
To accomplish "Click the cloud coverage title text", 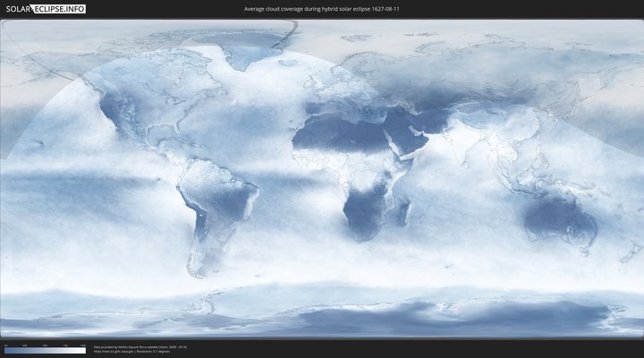I will pos(322,8).
